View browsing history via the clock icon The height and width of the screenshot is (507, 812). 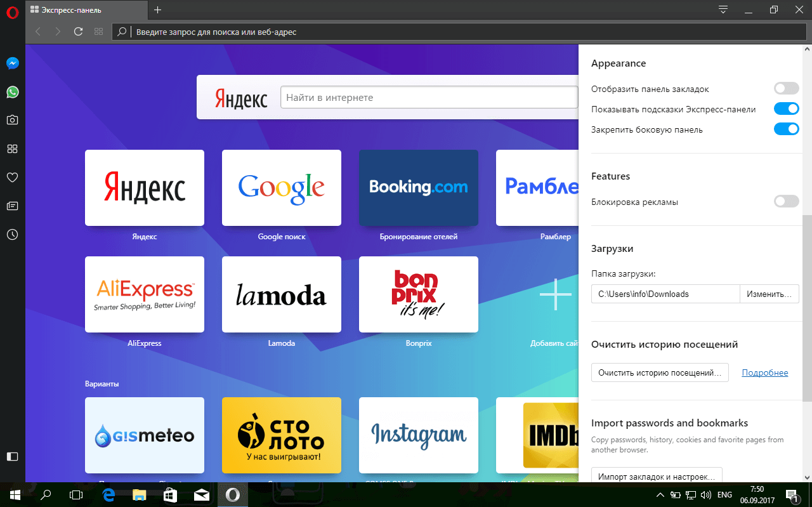[x=12, y=234]
